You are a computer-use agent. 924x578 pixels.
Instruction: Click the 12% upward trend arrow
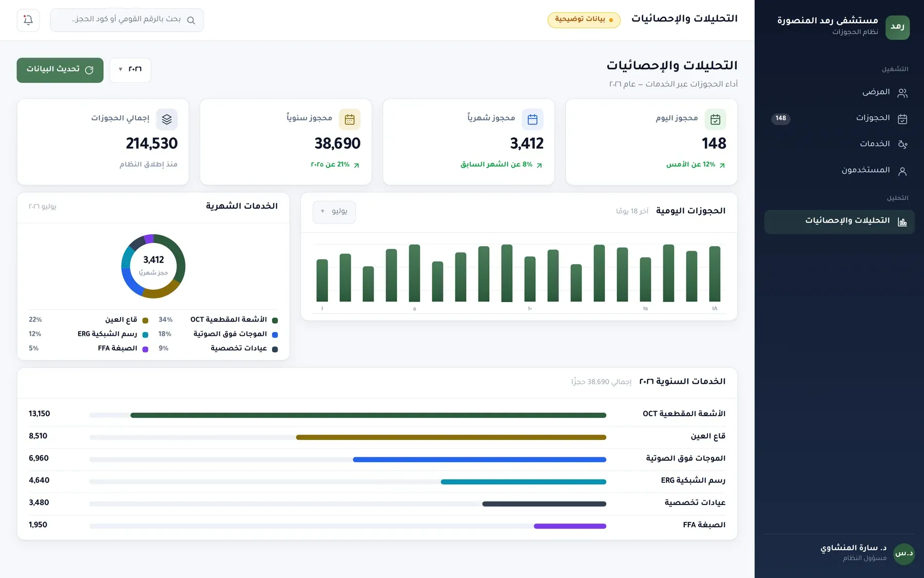722,165
